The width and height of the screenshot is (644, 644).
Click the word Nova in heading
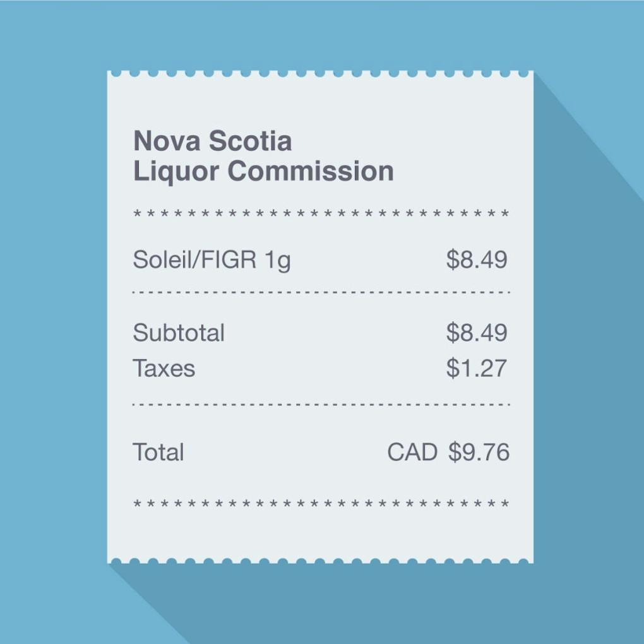point(167,141)
